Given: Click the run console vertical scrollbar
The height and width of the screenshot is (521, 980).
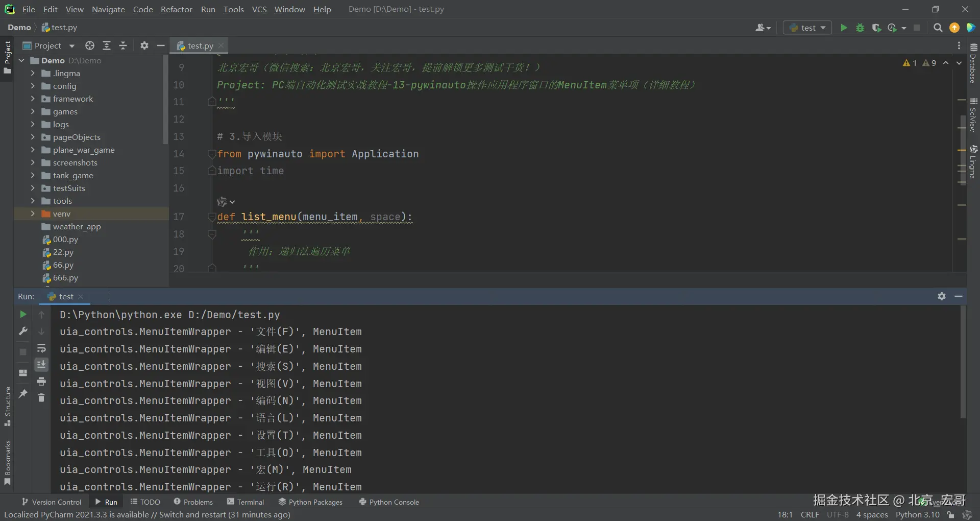Looking at the screenshot, I should (x=963, y=363).
